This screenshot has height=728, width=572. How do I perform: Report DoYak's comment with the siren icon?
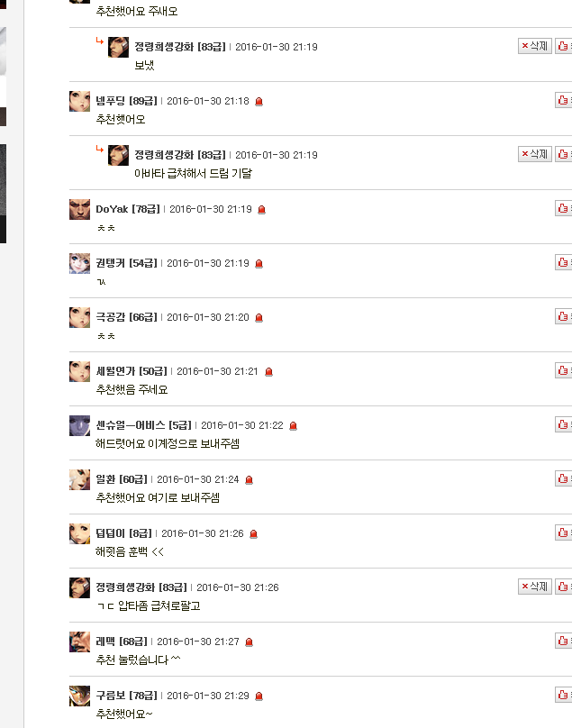tap(262, 209)
